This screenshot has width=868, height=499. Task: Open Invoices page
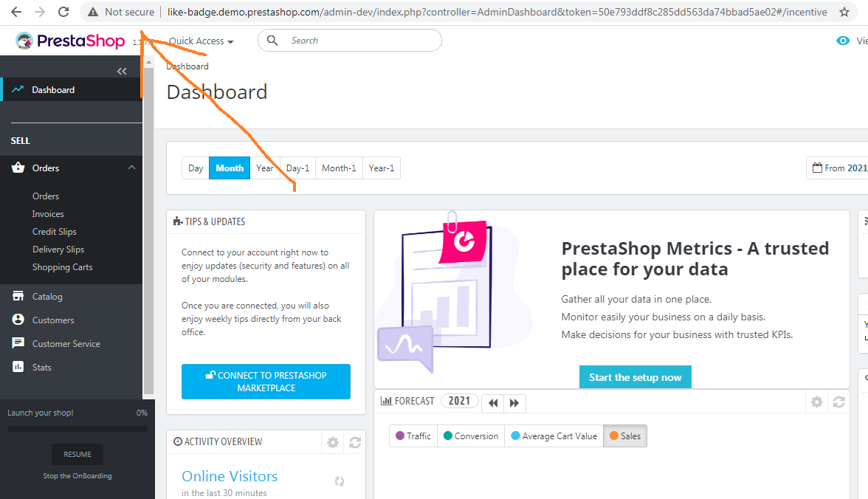coord(47,214)
